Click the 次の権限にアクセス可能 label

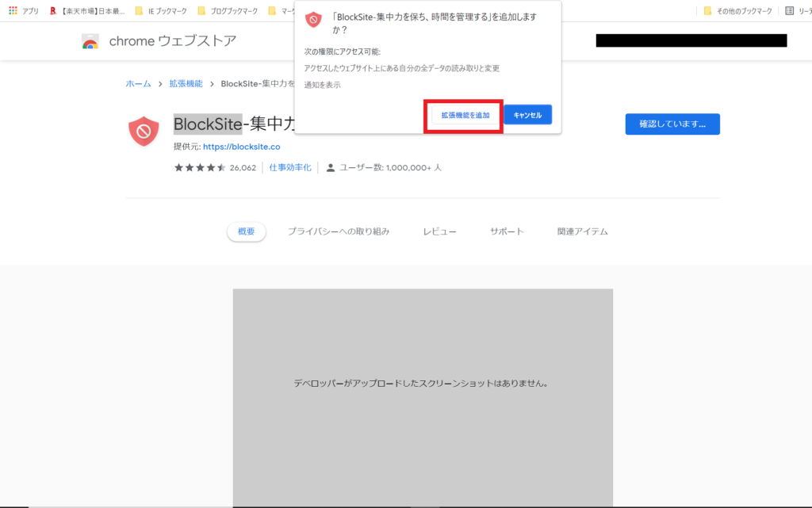(343, 52)
